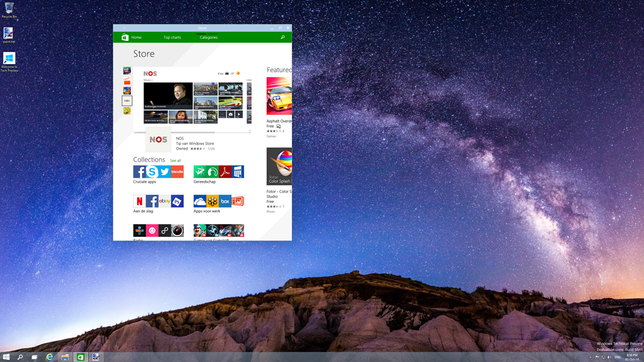Click the Skype icon in Cruciale apps
Viewport: 644px width, 362px height.
click(152, 172)
